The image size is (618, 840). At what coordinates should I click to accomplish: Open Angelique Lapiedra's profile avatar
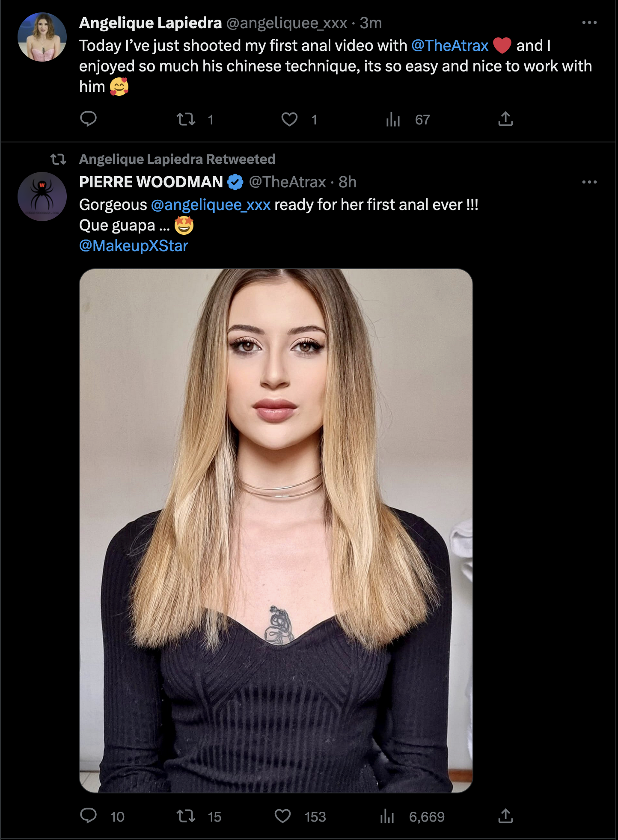point(42,37)
